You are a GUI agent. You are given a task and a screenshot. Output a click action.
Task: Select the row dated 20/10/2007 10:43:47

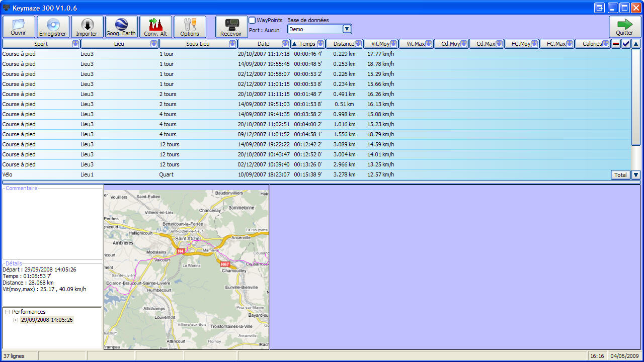tap(316, 154)
